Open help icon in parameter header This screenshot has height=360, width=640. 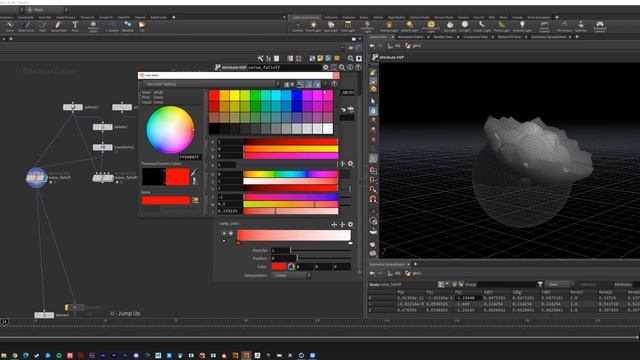click(358, 67)
